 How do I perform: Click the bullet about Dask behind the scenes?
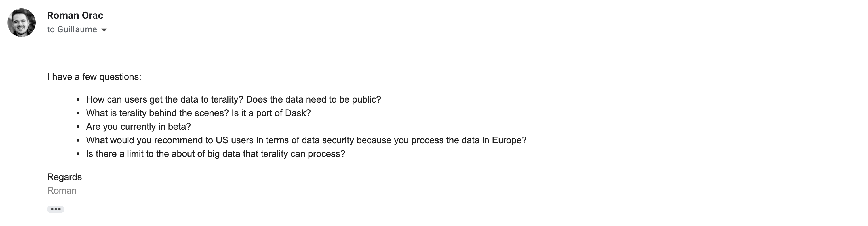[x=199, y=113]
